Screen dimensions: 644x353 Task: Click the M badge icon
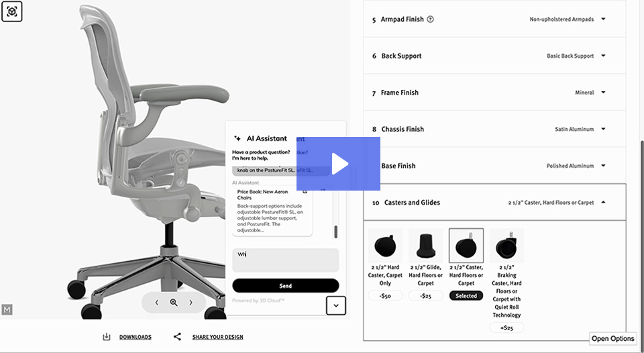coord(7,309)
